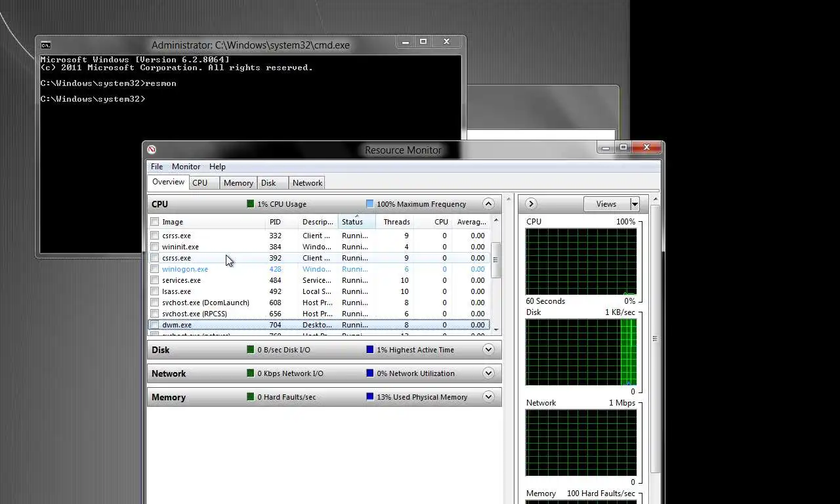
Task: Click the graphs pane scrollbar up arrow
Action: 656,199
